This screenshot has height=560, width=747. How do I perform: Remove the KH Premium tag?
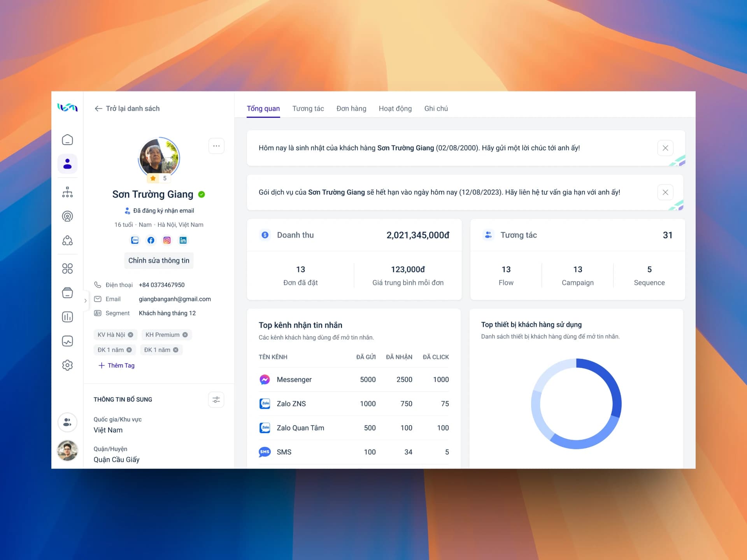click(185, 335)
